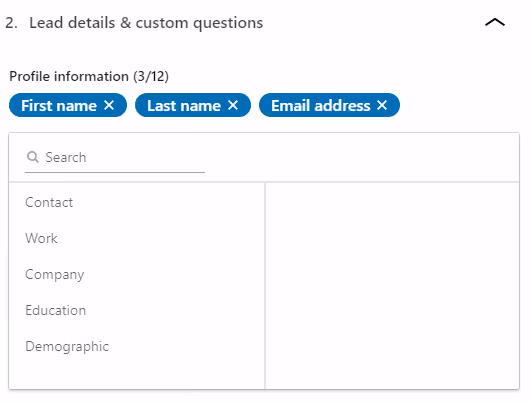The image size is (531, 403).
Task: Click the Profile information (3/12) label
Action: tap(89, 76)
